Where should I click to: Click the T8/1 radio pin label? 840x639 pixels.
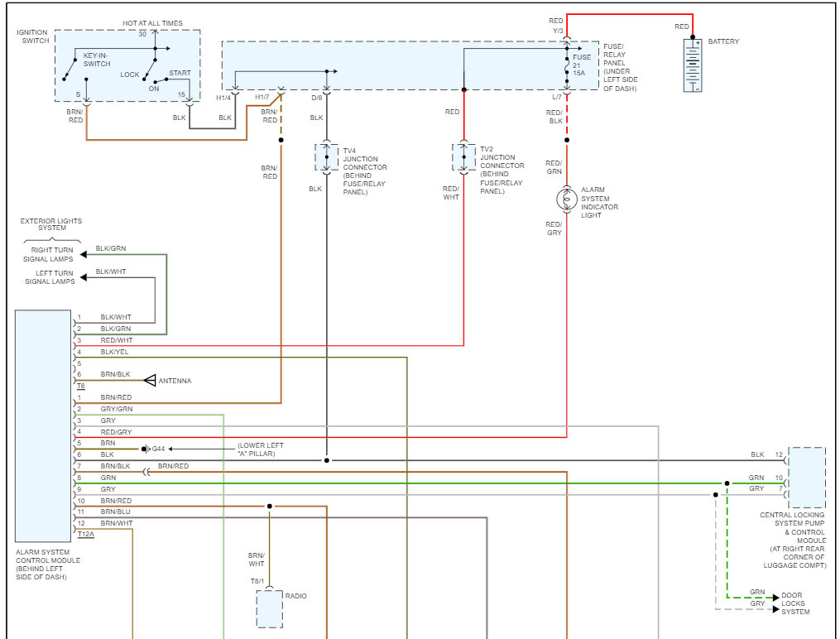click(257, 581)
